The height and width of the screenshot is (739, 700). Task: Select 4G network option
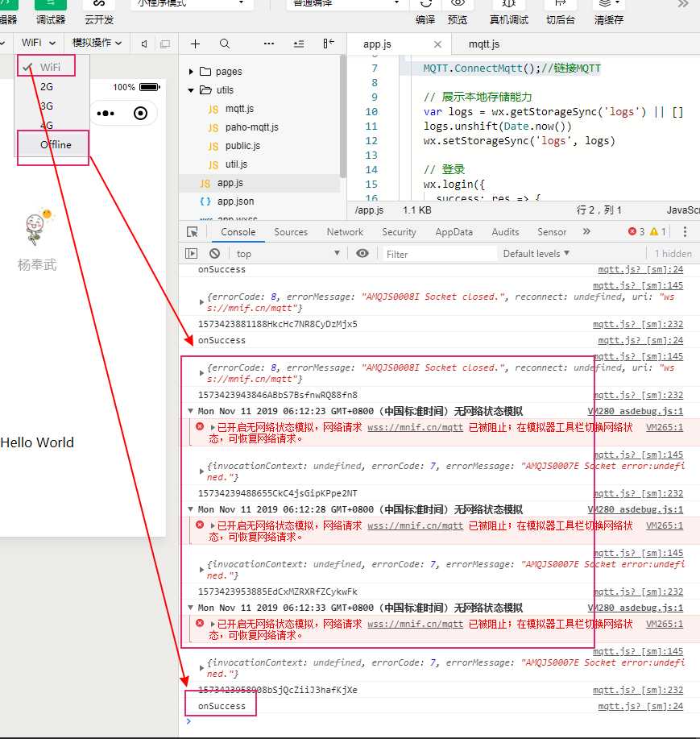[x=47, y=126]
